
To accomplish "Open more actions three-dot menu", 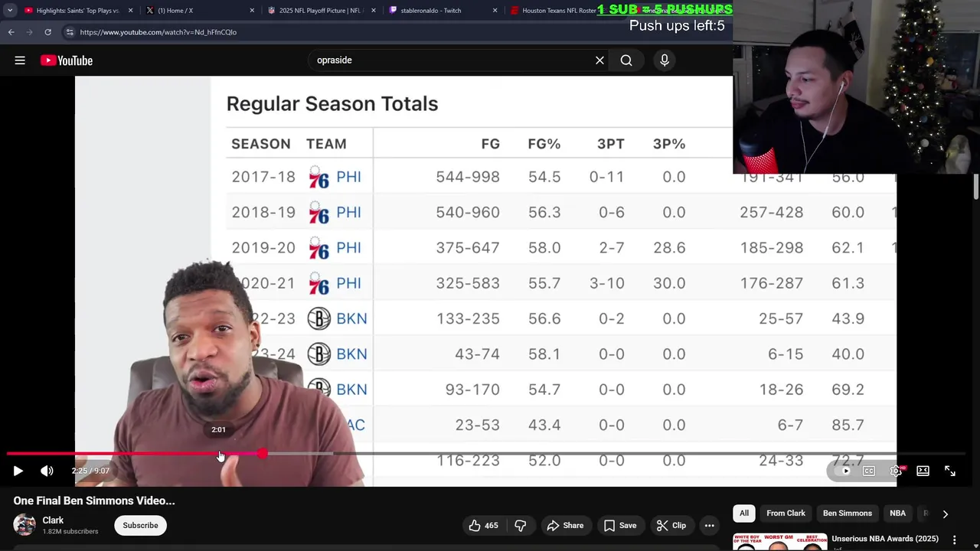I will (710, 526).
